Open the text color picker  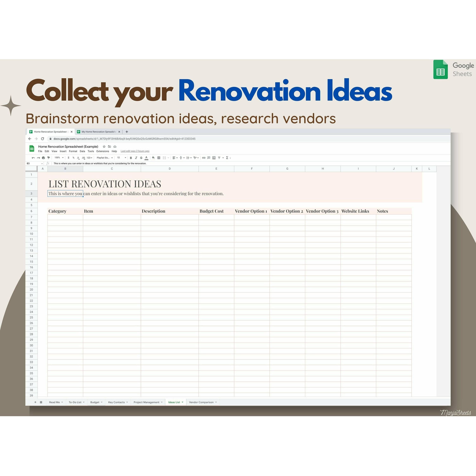[146, 158]
